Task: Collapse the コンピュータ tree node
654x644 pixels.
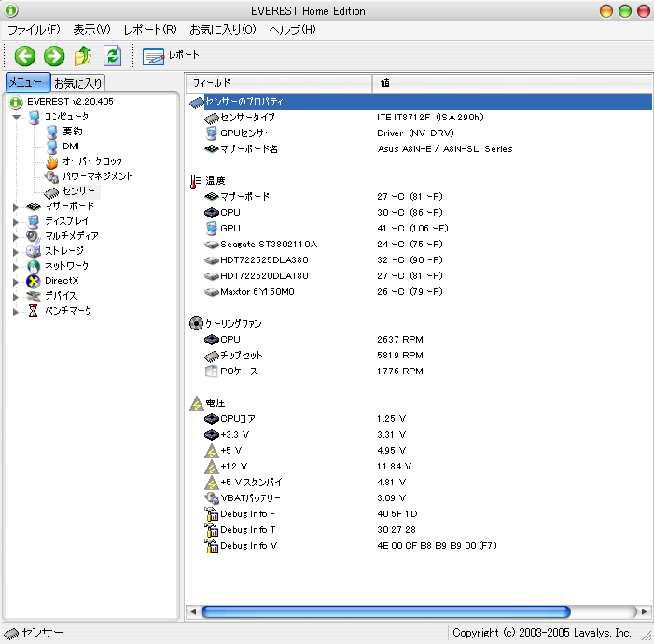Action: click(16, 117)
